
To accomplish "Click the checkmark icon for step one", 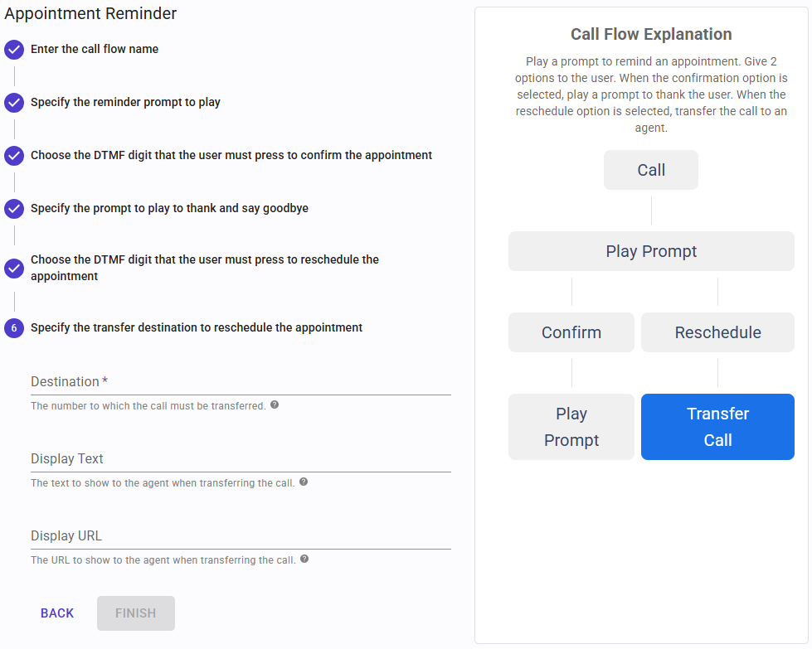I will pos(14,50).
